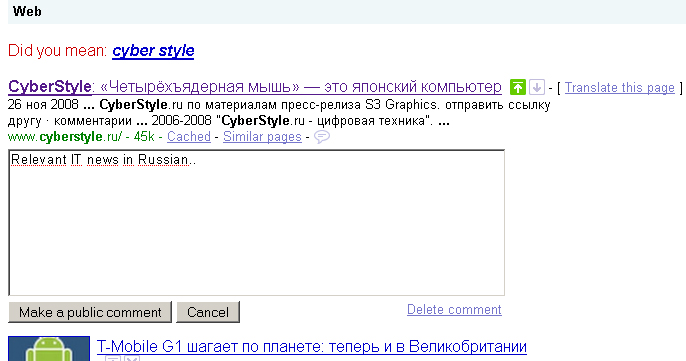Click 'Delete comment' link
The height and width of the screenshot is (361, 686).
[454, 309]
